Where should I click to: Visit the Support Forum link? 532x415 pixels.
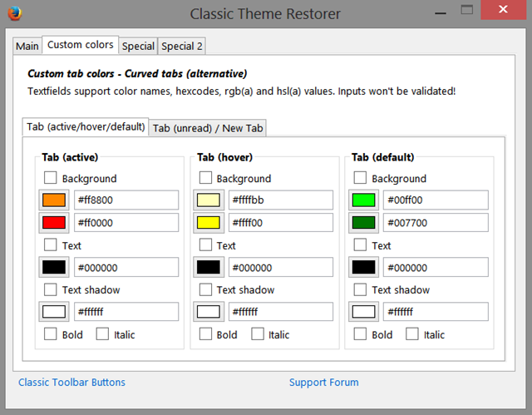coord(323,383)
